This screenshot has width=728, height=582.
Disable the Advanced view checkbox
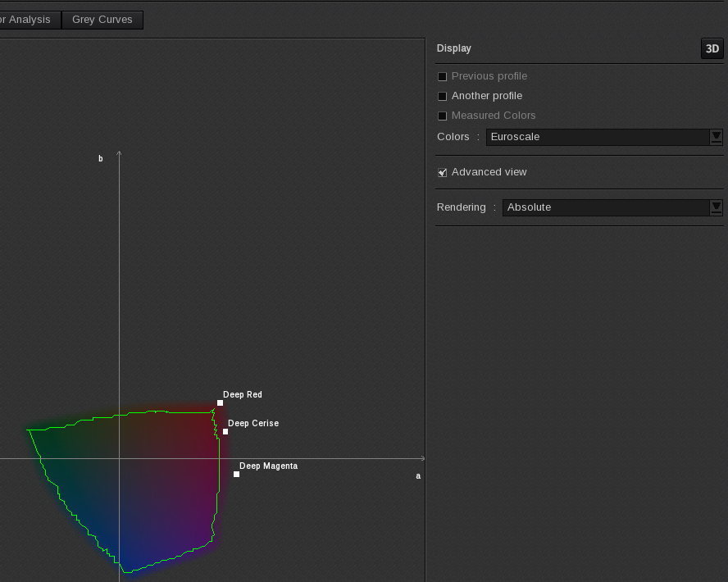pyautogui.click(x=442, y=172)
